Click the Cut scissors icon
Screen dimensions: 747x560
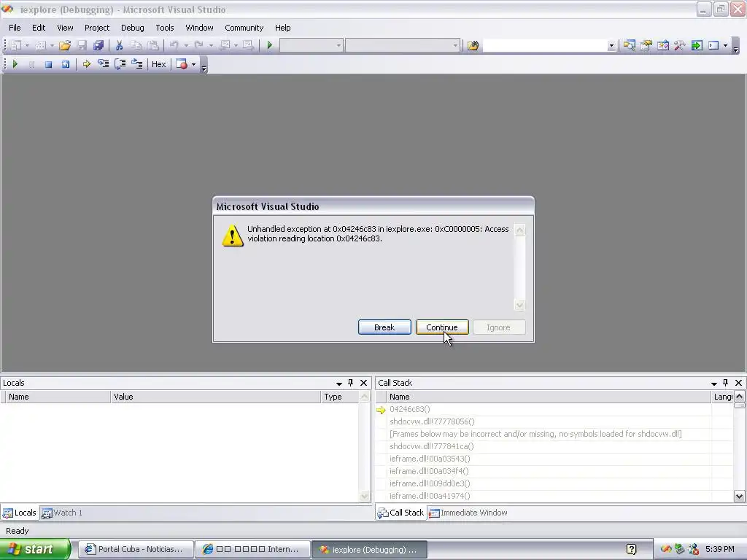tap(119, 45)
